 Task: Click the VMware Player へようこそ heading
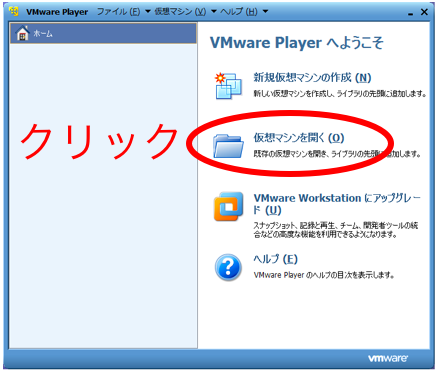[x=297, y=43]
